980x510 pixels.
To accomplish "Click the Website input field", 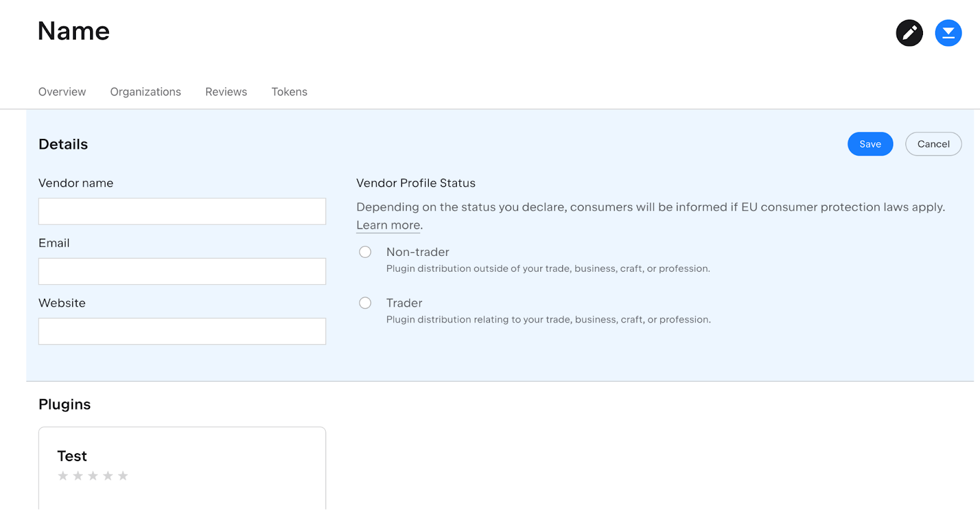I will click(182, 331).
